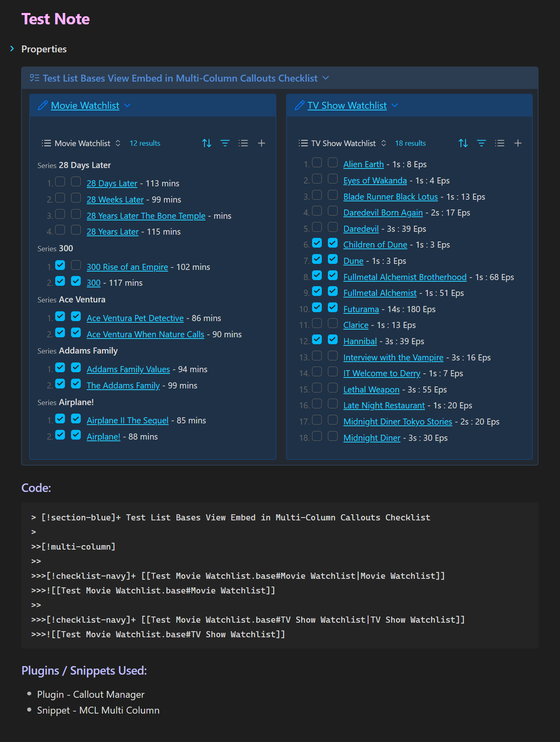Click the sort icon in TV Show Watchlist toolbar

[463, 143]
